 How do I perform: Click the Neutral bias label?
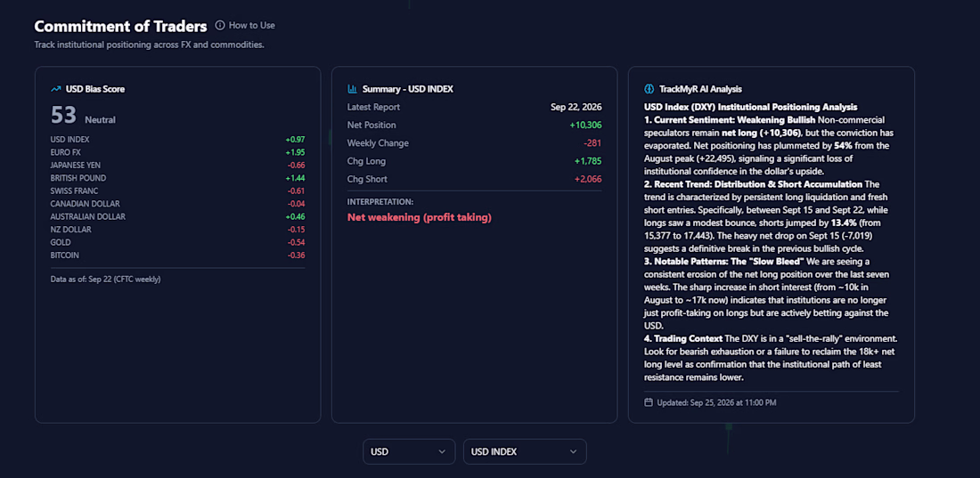[x=100, y=120]
